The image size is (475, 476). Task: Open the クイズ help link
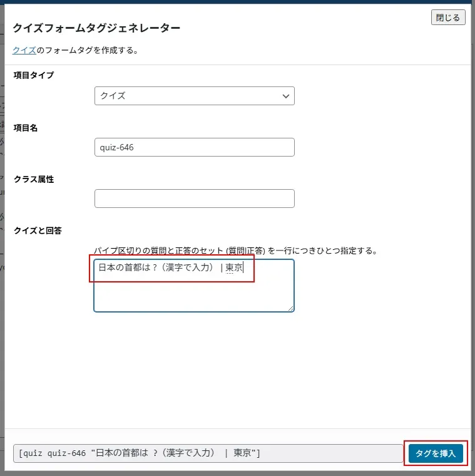(x=24, y=50)
